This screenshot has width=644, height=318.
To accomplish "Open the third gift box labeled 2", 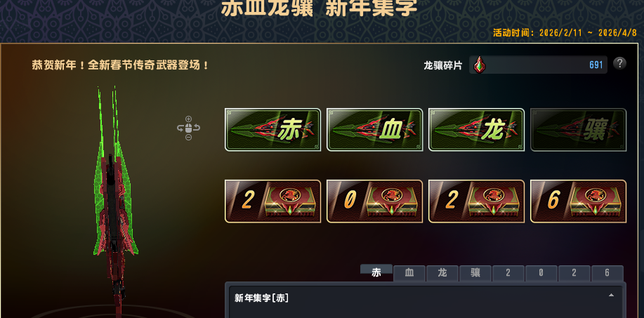I will [476, 201].
